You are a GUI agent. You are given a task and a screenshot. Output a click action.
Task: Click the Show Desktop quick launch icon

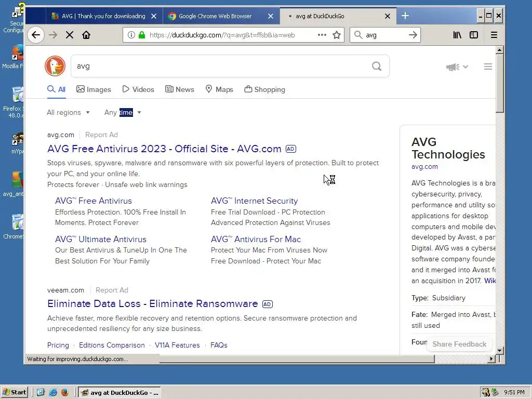coord(41,393)
